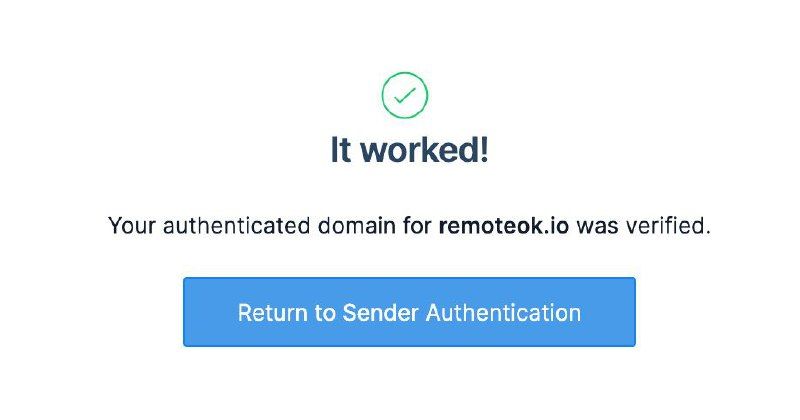Click the word 'Authentication' on the blue button
This screenshot has height=420, width=800.
tap(503, 312)
